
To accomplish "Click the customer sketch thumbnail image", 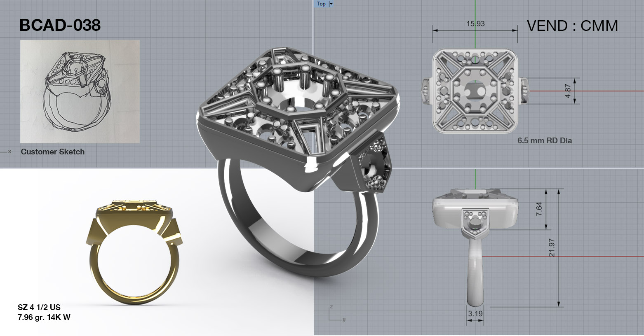I will click(80, 91).
